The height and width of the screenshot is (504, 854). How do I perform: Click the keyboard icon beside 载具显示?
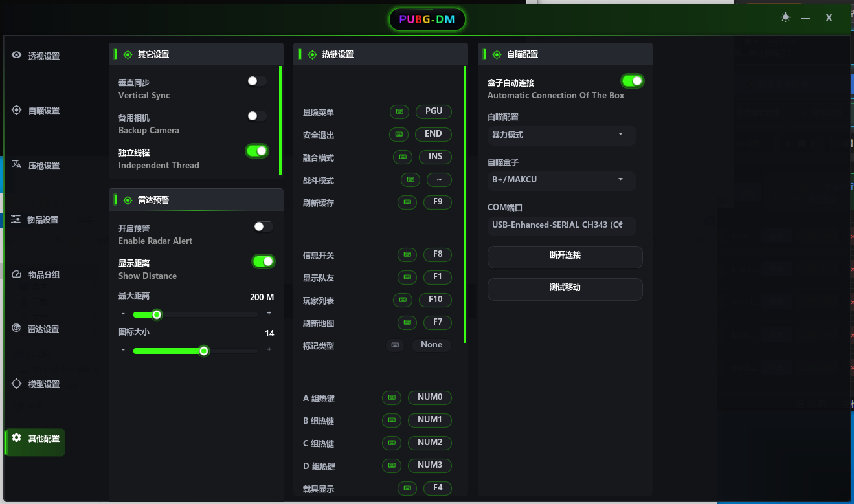coord(407,488)
